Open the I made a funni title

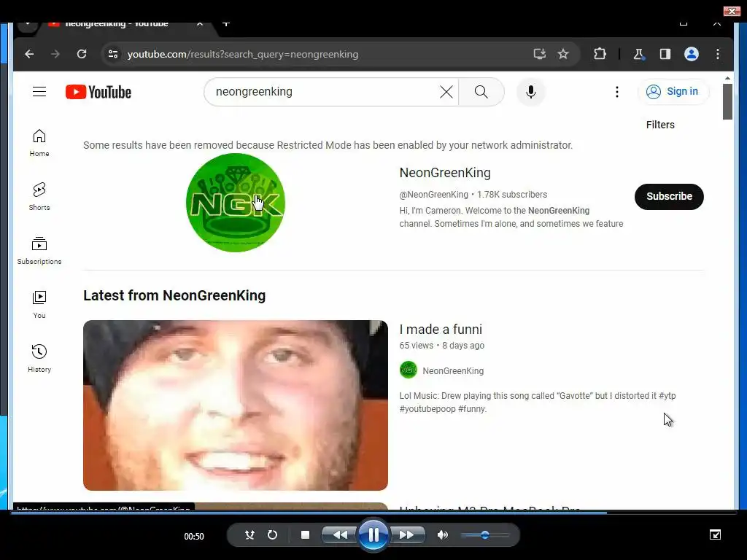[441, 329]
